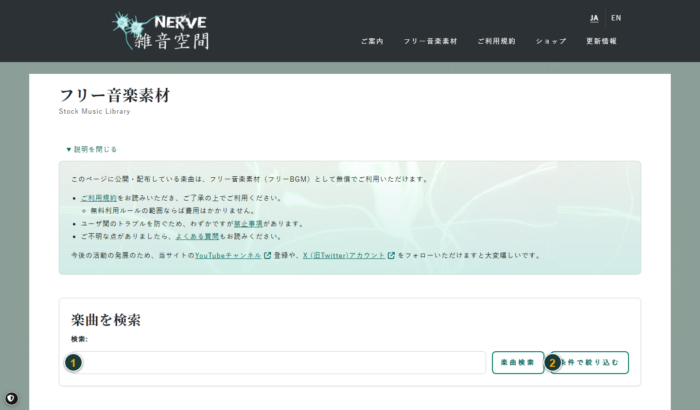Image resolution: width=700 pixels, height=410 pixels.
Task: Switch language to EN
Action: [616, 18]
